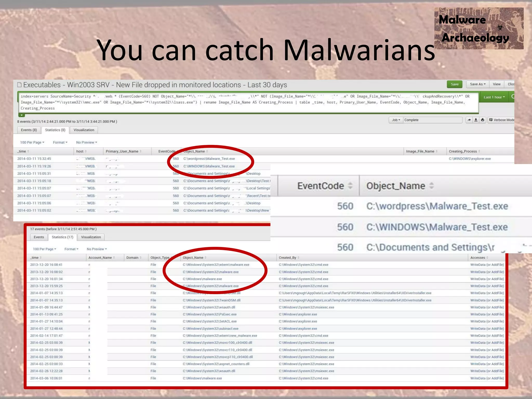Image resolution: width=532 pixels, height=399 pixels.
Task: Open the Job dropdown menu
Action: click(x=396, y=120)
